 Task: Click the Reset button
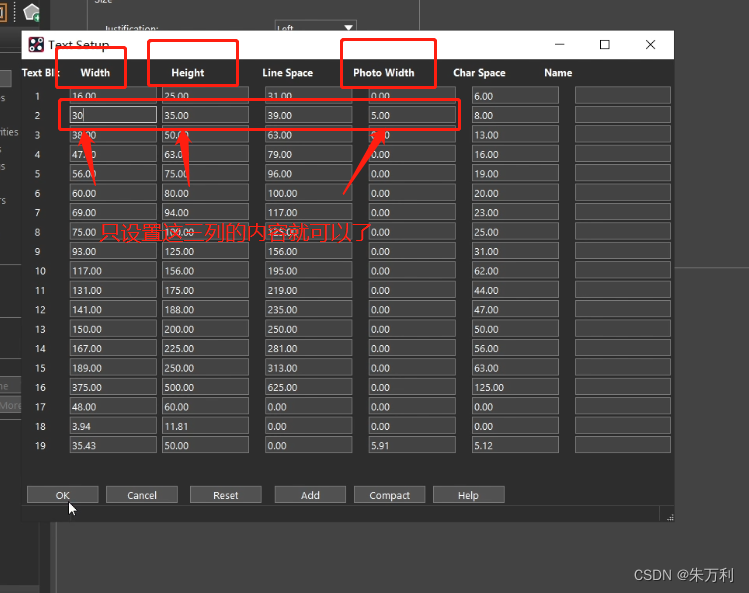coord(225,495)
